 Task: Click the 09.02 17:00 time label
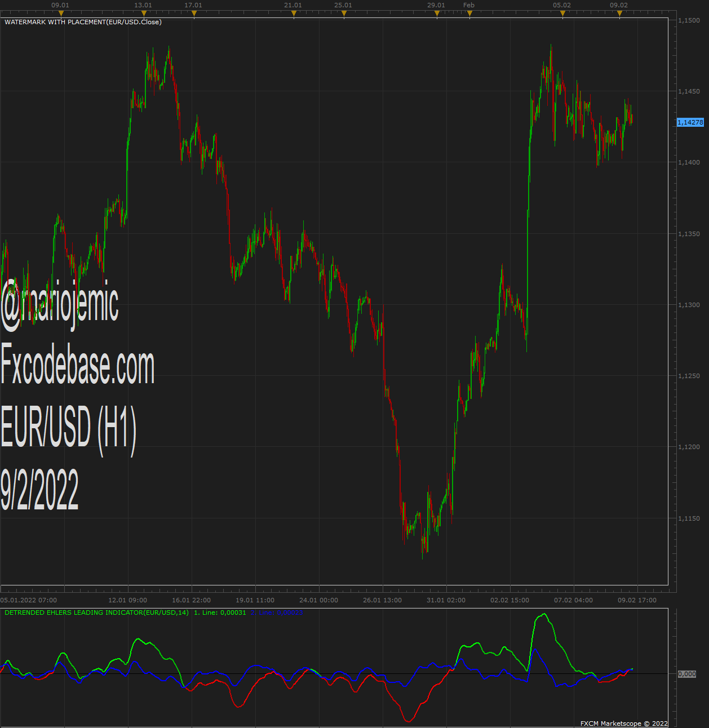tap(637, 600)
